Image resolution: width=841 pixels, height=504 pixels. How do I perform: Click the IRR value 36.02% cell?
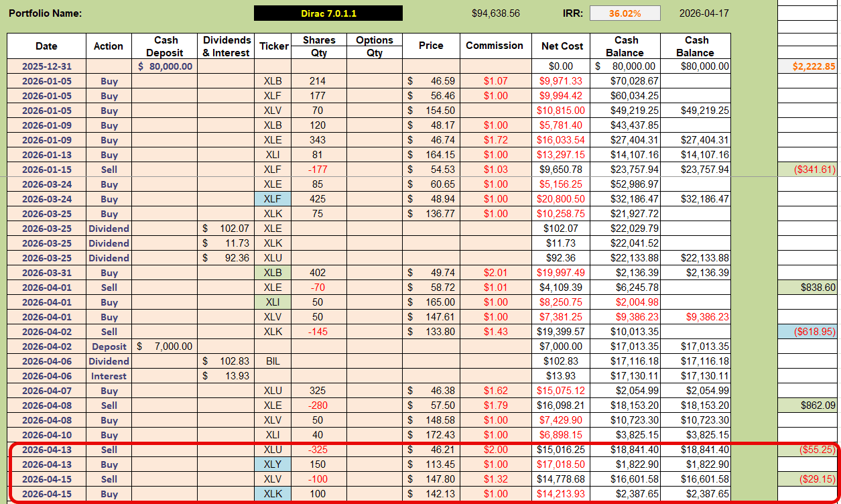tap(625, 13)
